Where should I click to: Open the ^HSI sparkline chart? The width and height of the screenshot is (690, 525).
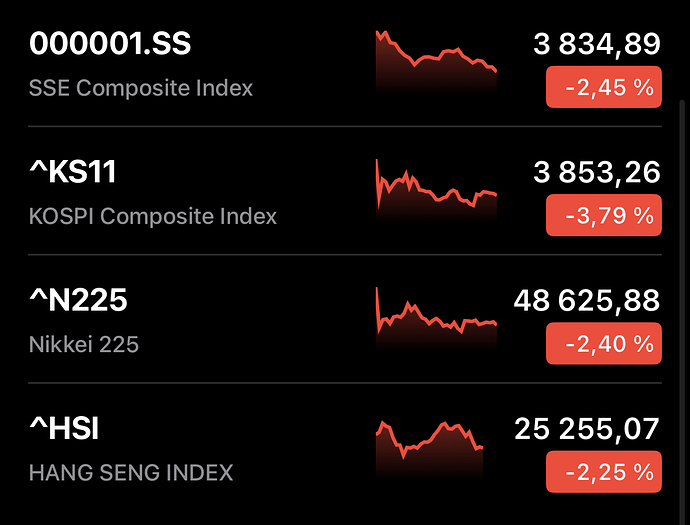(430, 447)
